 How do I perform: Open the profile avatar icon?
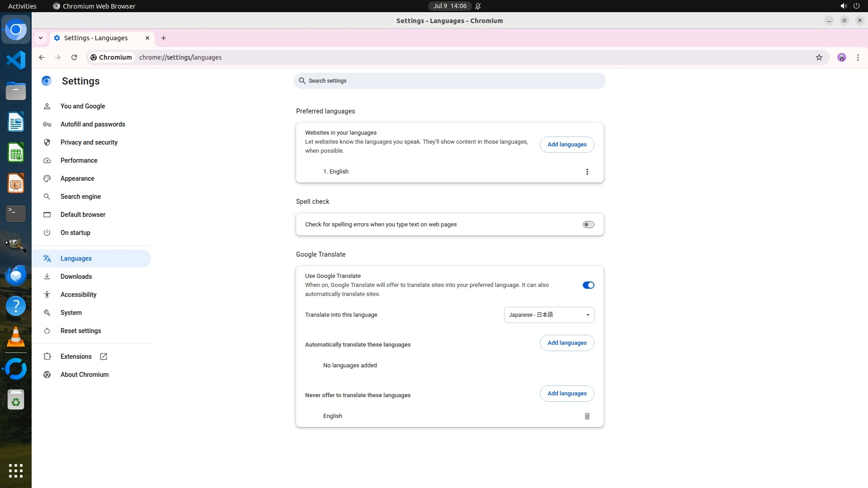pos(841,57)
